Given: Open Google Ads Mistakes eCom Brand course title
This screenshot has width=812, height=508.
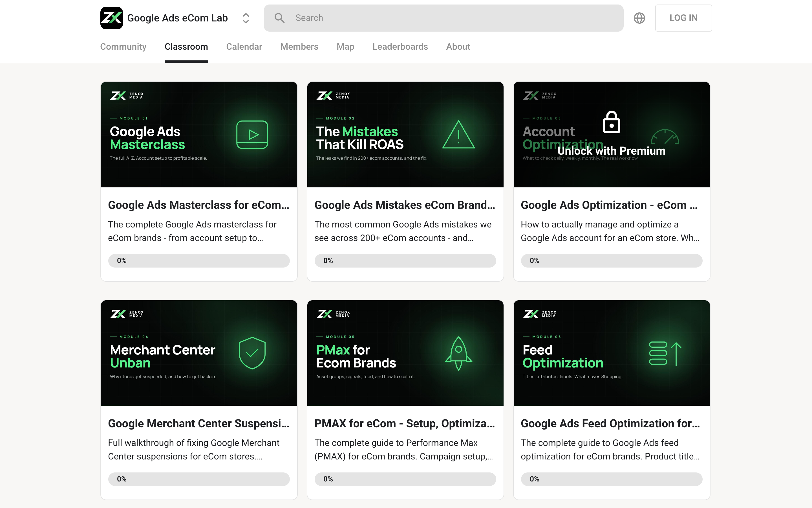Looking at the screenshot, I should 405,205.
